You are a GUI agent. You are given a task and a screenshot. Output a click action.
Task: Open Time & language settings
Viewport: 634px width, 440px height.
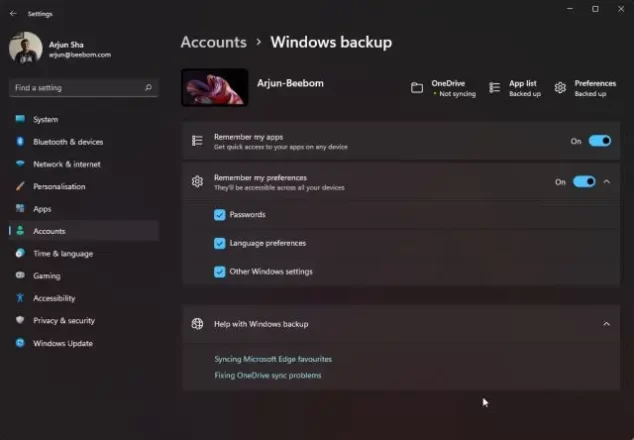(84, 254)
